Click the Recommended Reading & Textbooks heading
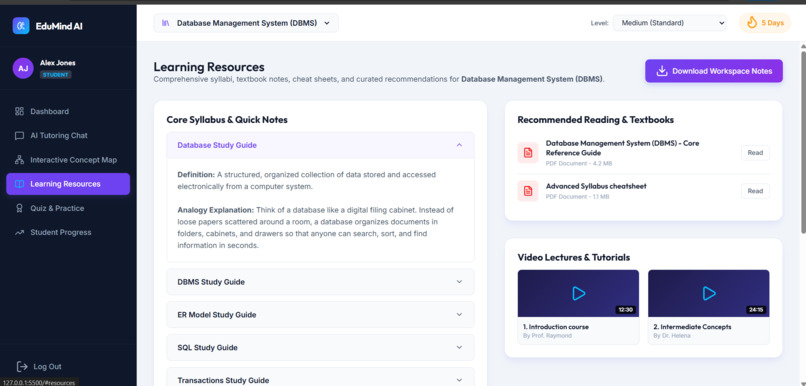Image resolution: width=806 pixels, height=386 pixels. 596,120
